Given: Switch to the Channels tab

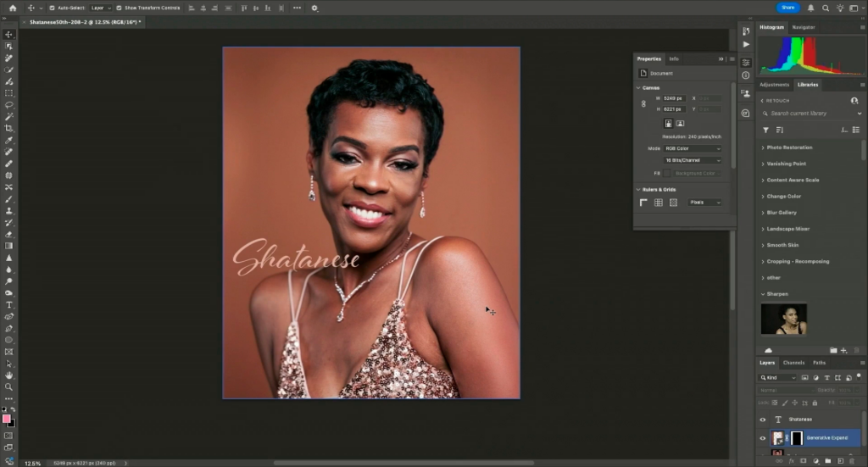Looking at the screenshot, I should pyautogui.click(x=793, y=363).
